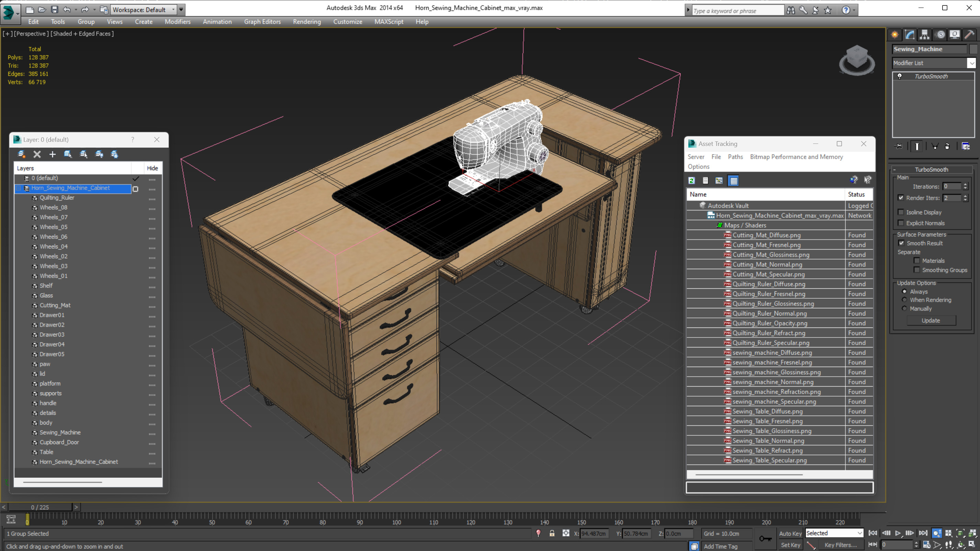
Task: Click the Pin Stack icon under modifier stack
Action: click(899, 146)
